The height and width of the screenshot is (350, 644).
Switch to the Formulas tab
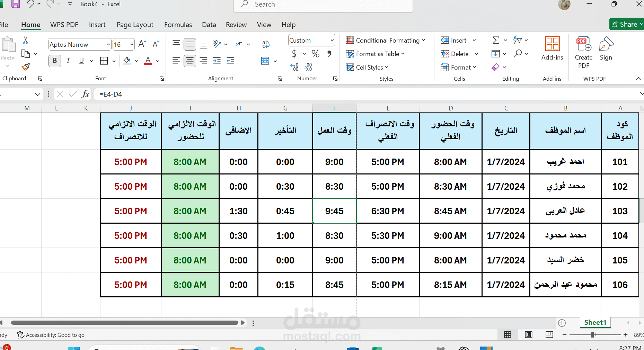[x=178, y=25]
